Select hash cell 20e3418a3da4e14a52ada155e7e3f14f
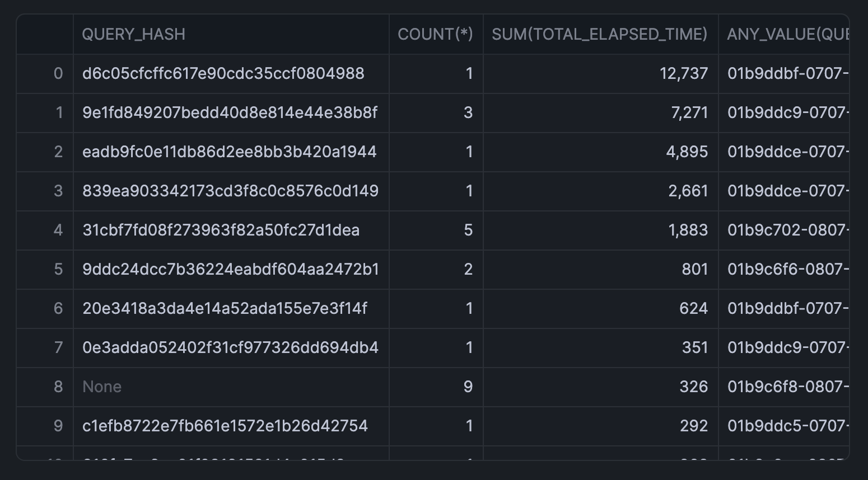 225,309
